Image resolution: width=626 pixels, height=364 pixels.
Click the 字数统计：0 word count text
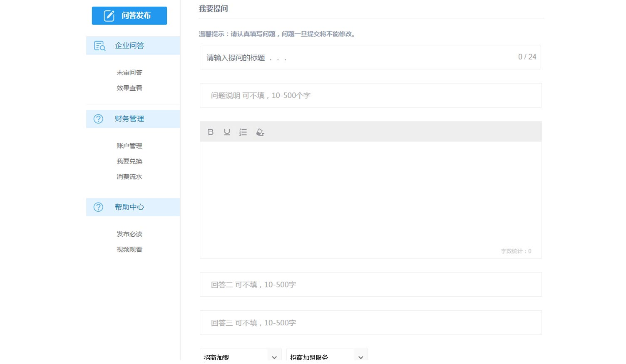point(516,251)
